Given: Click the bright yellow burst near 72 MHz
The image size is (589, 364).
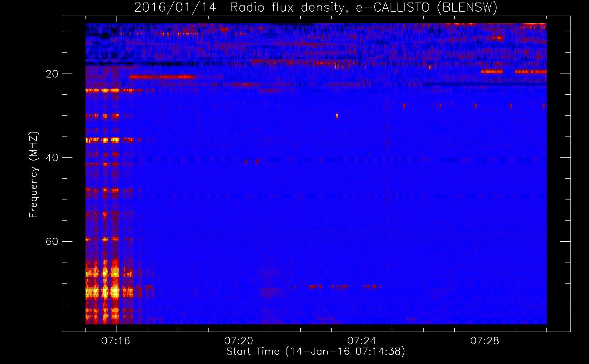Looking at the screenshot, I should [x=103, y=292].
